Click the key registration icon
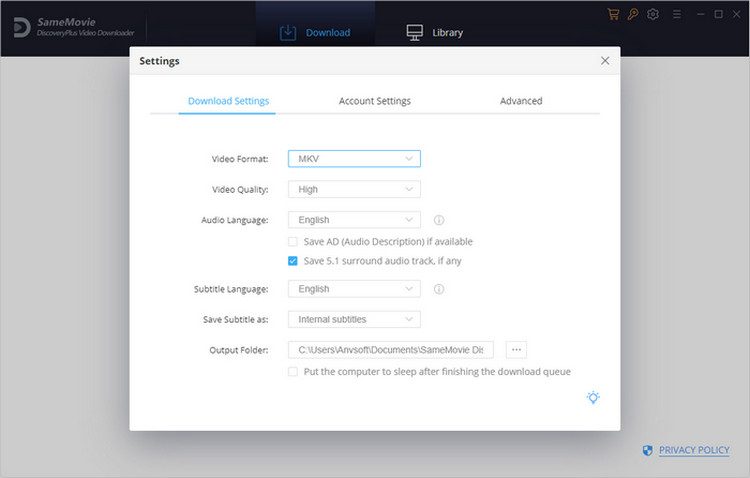 pyautogui.click(x=633, y=14)
